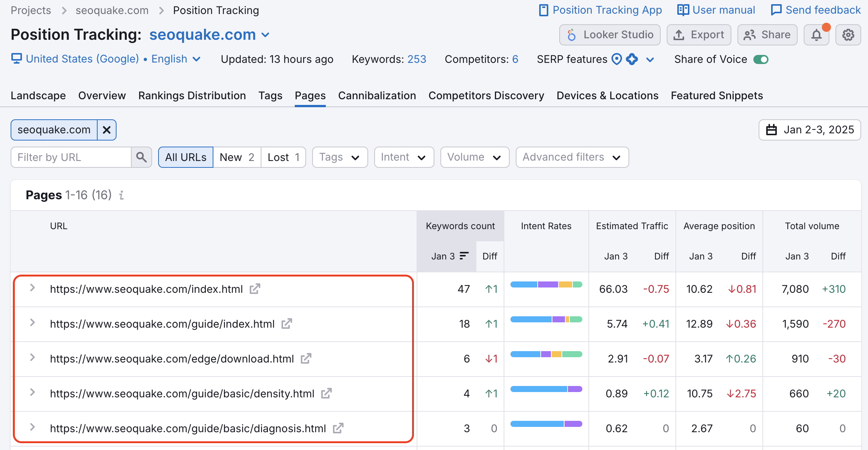The image size is (868, 450).
Task: Switch to the Cannibalization tab
Action: coord(377,95)
